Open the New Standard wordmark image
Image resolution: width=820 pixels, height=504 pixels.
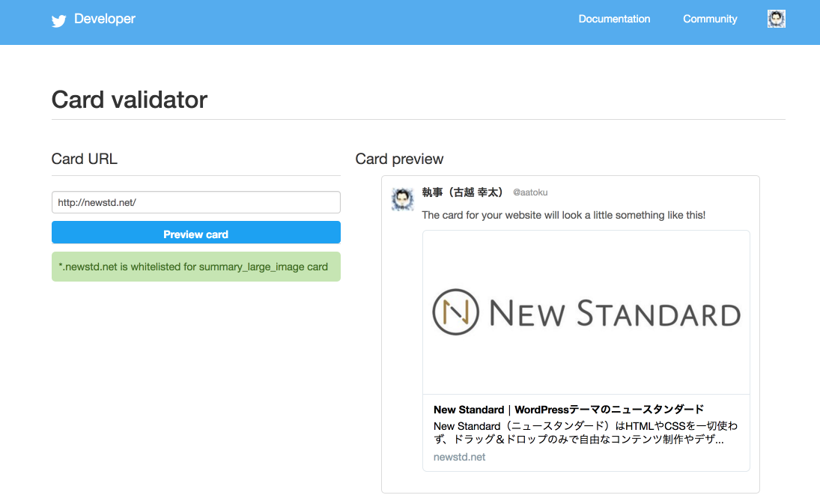click(x=614, y=313)
